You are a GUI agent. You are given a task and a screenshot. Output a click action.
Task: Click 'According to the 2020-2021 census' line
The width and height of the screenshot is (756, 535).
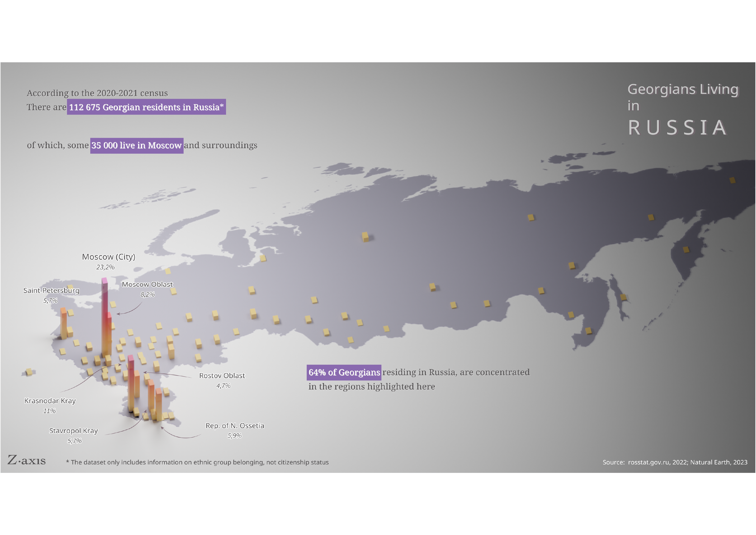coord(97,93)
